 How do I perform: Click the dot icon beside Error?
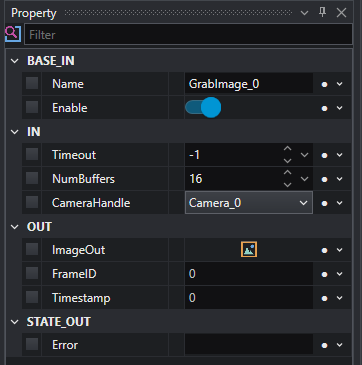(324, 346)
